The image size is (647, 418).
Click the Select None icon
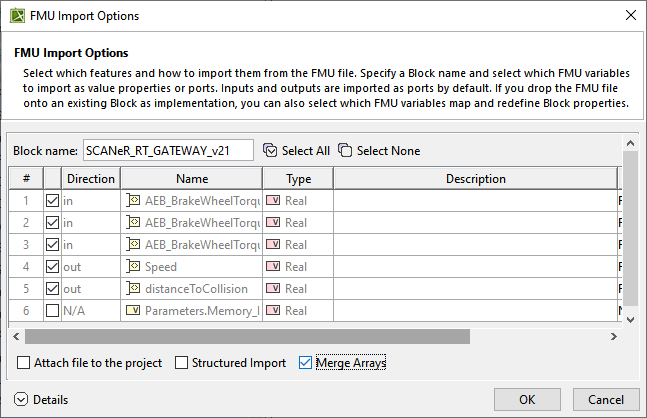[345, 151]
